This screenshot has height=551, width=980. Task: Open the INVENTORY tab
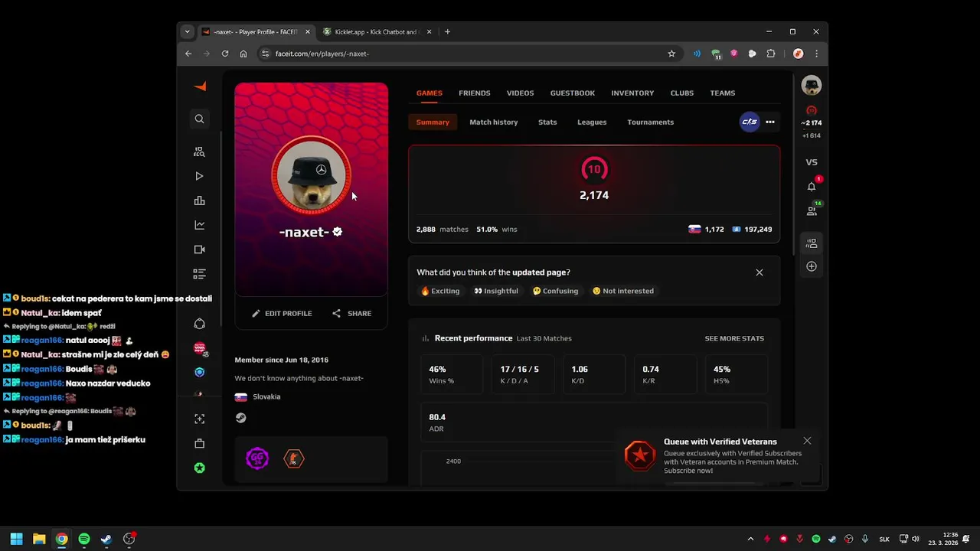[x=632, y=93]
